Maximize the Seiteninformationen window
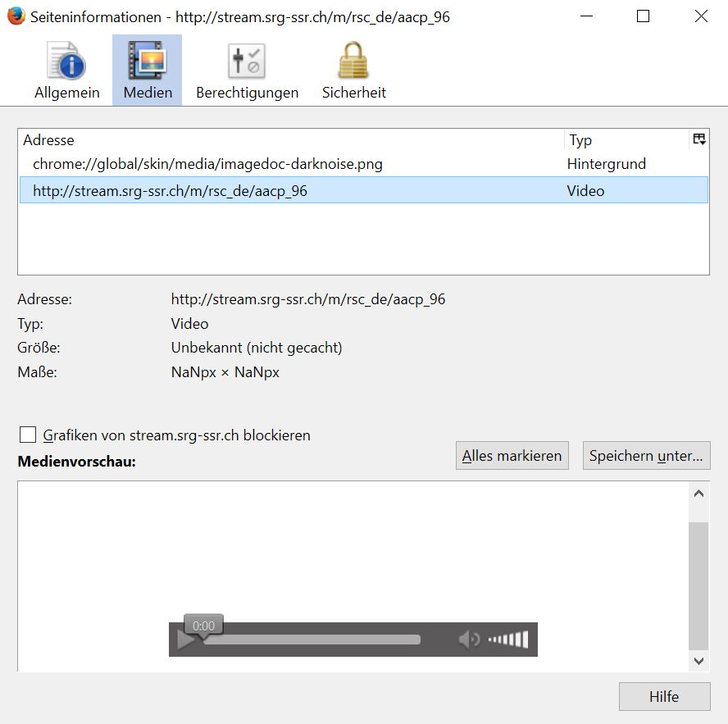The height and width of the screenshot is (724, 728). point(643,16)
